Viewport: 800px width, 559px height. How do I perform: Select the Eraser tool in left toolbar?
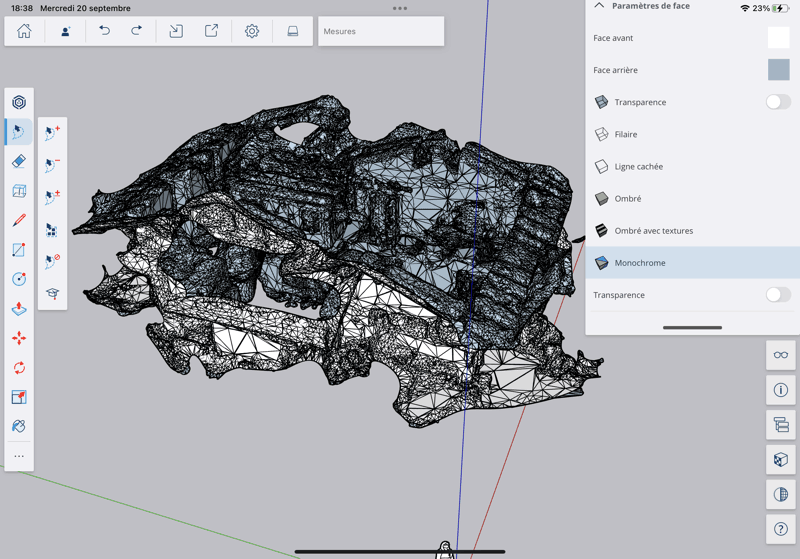click(x=19, y=161)
